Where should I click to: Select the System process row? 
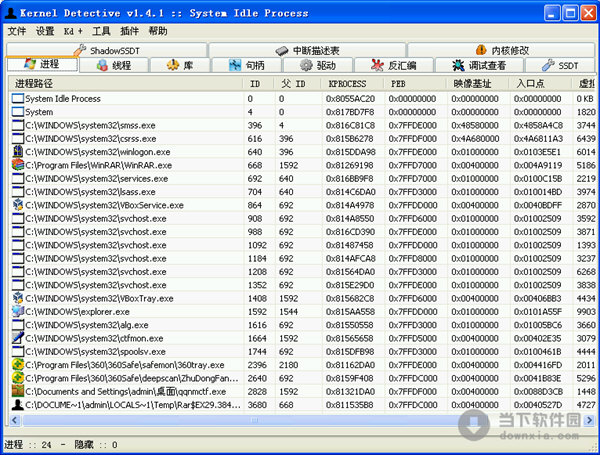pyautogui.click(x=302, y=112)
